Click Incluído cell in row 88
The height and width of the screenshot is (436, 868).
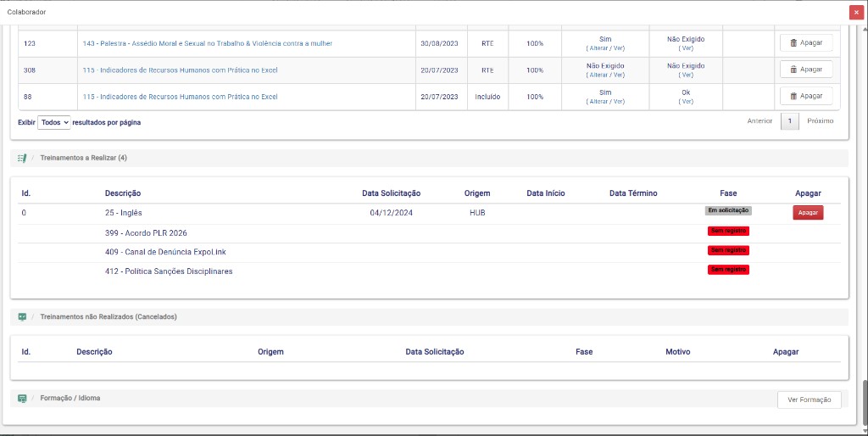[487, 97]
